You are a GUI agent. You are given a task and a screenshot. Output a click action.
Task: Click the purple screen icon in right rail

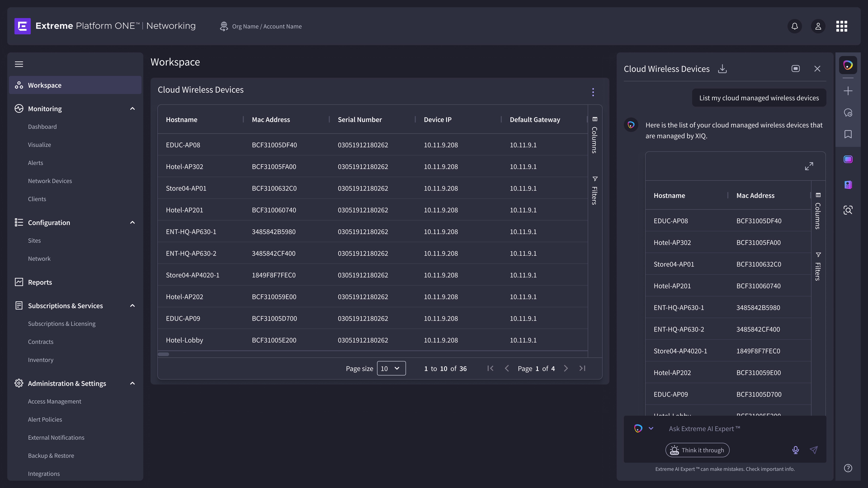point(848,159)
